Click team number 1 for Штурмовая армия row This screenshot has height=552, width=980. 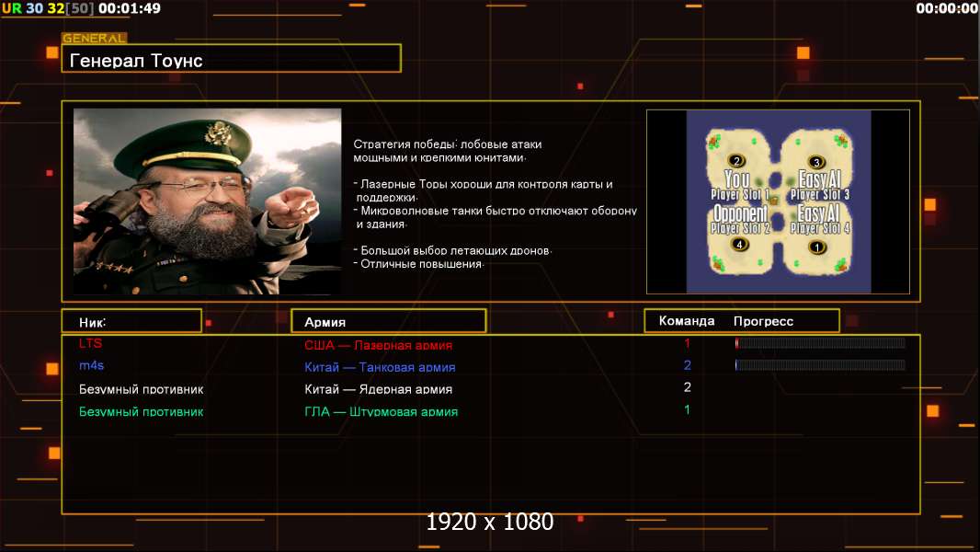[687, 409]
